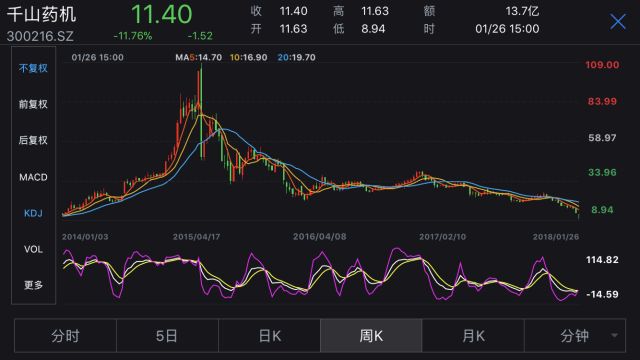Tap the 109.00 price axis label
640x360 pixels.
[602, 65]
